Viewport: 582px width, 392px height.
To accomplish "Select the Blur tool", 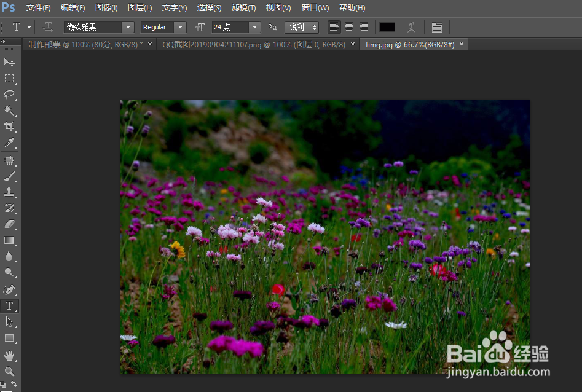I will pyautogui.click(x=9, y=256).
